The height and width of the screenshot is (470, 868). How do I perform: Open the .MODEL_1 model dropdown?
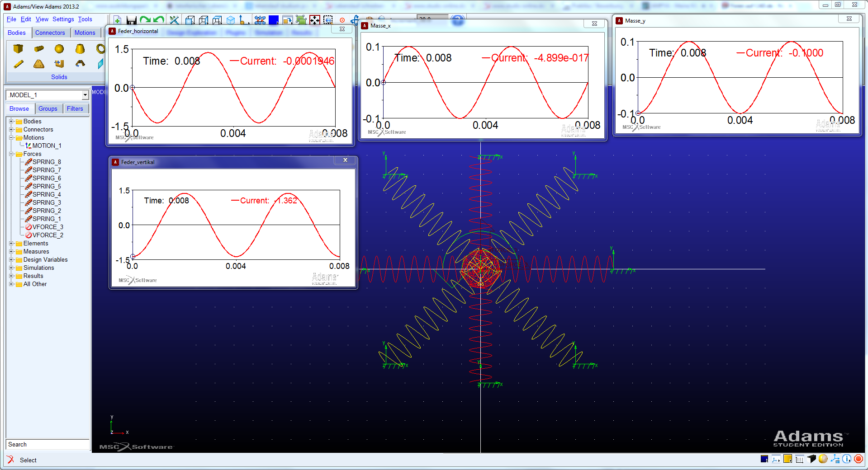tap(85, 95)
